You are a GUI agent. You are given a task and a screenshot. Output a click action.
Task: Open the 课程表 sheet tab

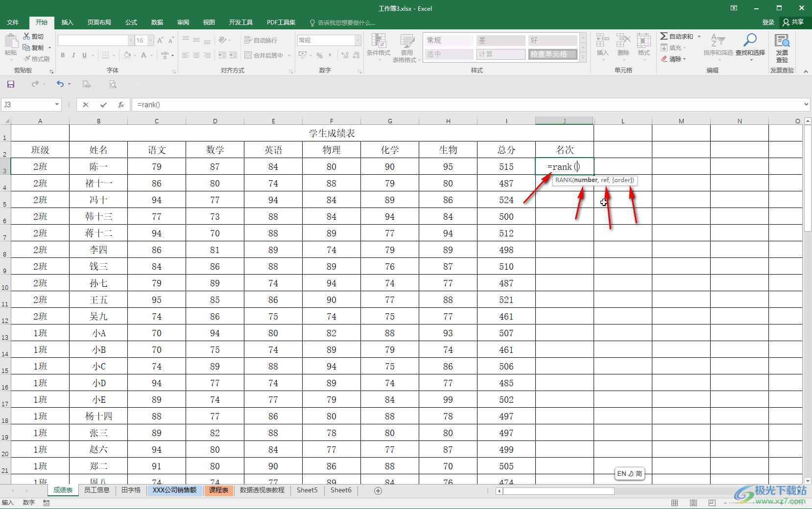click(218, 490)
